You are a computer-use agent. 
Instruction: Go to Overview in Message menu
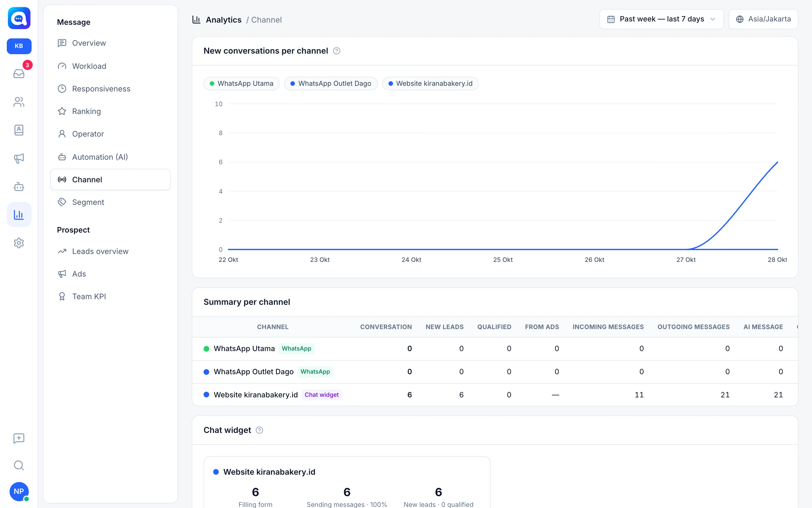point(111,43)
